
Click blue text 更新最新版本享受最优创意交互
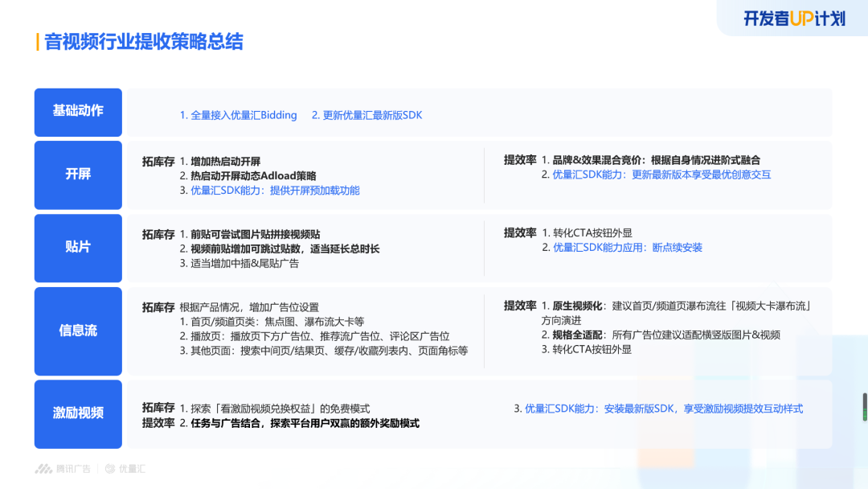pos(702,175)
